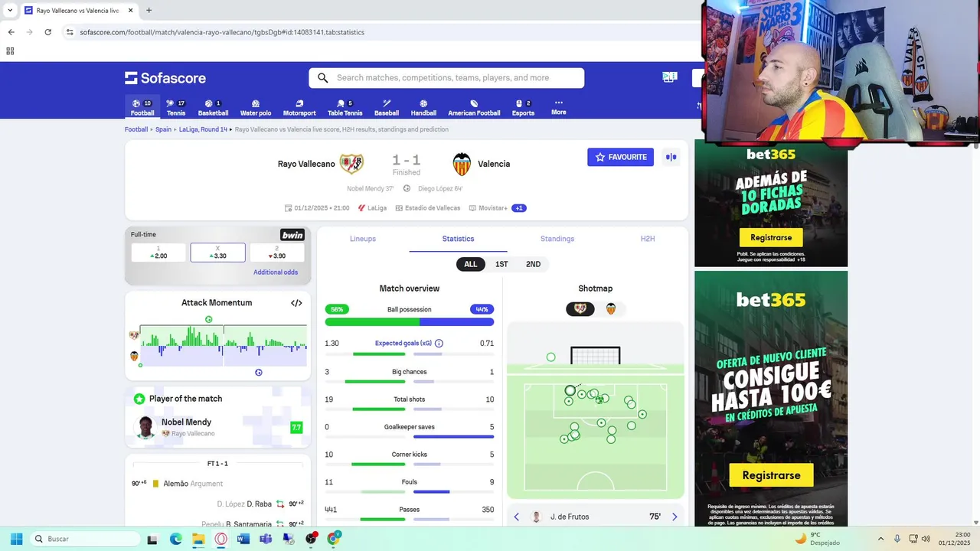
Task: Click the Additional odds link
Action: click(276, 272)
